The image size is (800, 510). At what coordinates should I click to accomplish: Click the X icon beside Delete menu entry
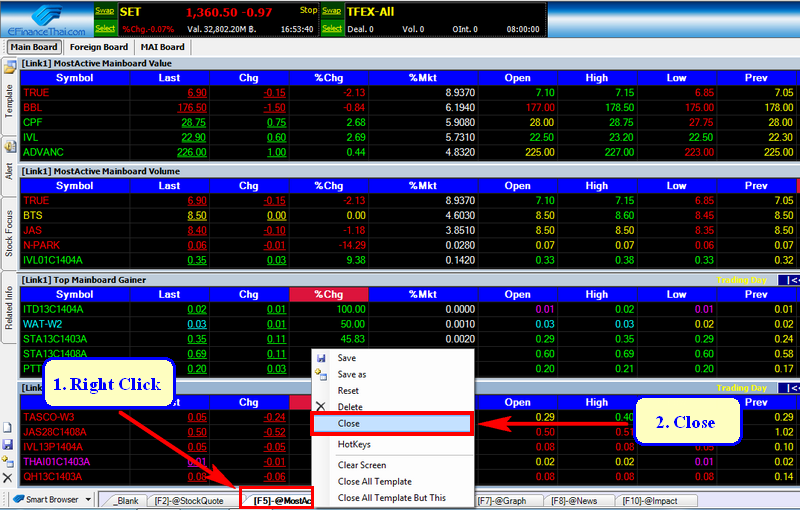pyautogui.click(x=320, y=406)
